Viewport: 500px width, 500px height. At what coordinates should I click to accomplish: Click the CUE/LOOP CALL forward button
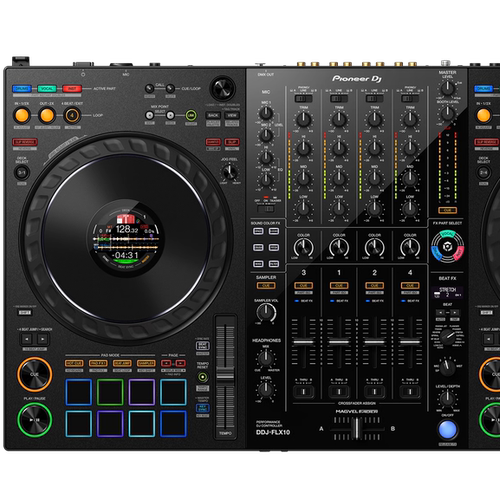tap(170, 89)
